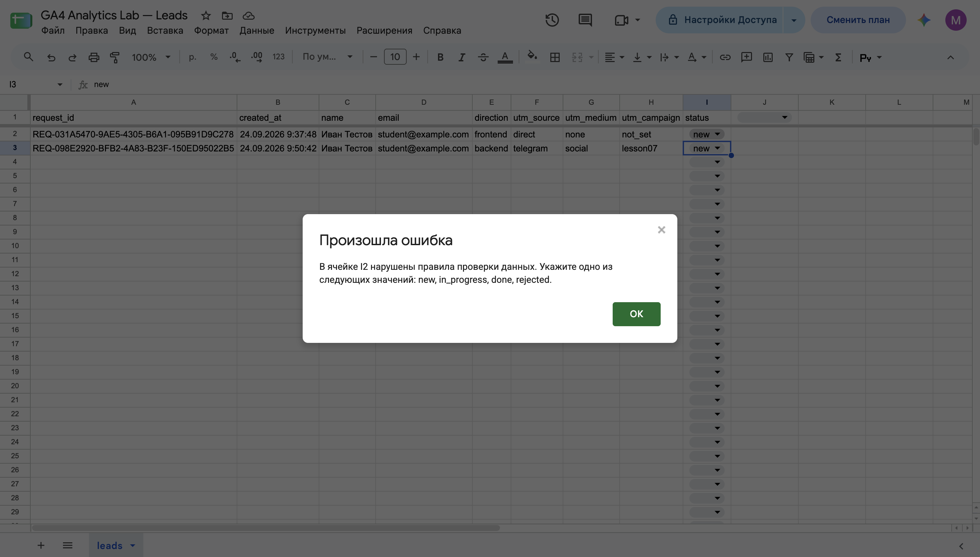Check cloud save status icon
Screen dimensions: 980x557
click(248, 16)
